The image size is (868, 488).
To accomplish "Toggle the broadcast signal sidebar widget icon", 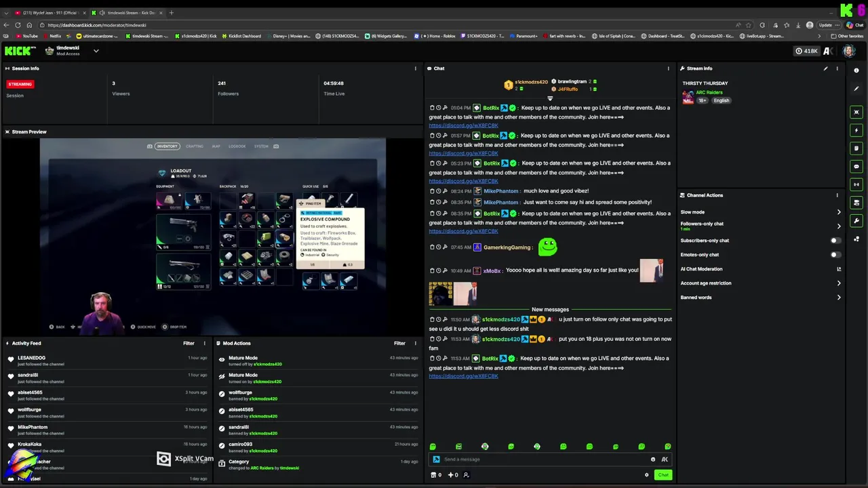I will [856, 184].
